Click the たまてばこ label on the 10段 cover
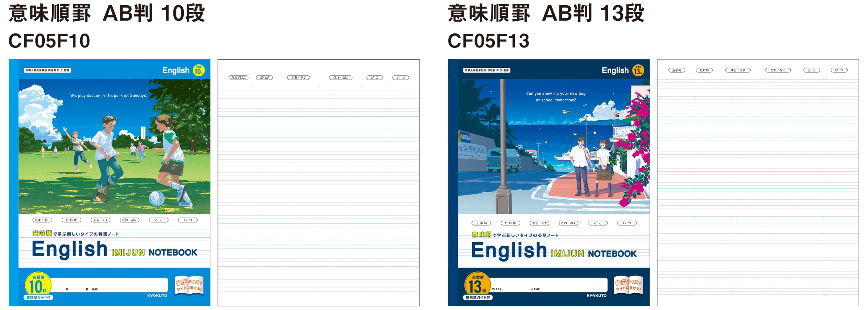This screenshot has height=310, width=868. point(42,220)
